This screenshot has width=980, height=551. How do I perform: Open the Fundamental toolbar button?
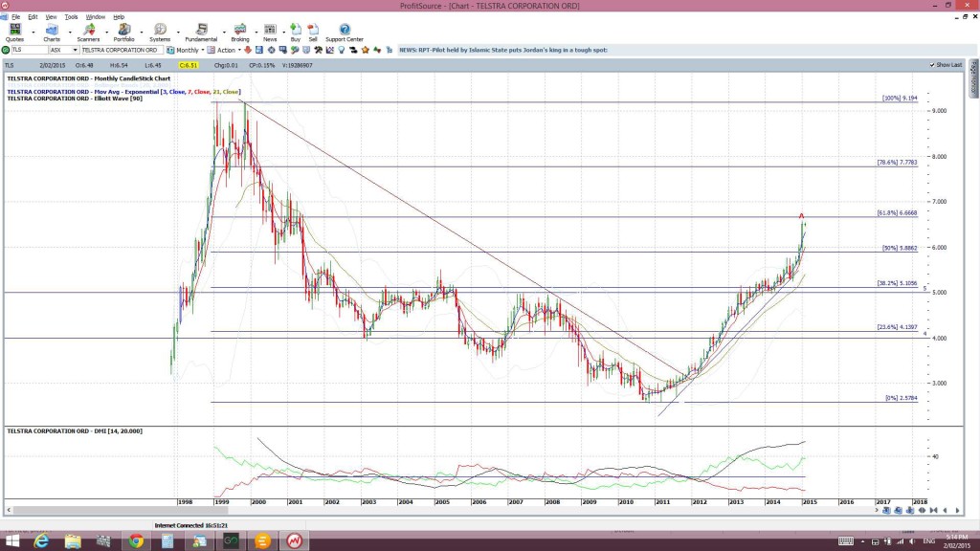[201, 33]
